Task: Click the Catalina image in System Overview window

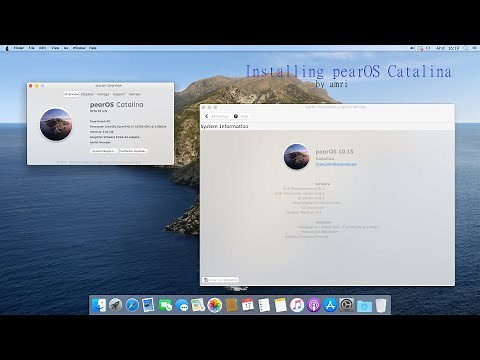Action: click(56, 124)
